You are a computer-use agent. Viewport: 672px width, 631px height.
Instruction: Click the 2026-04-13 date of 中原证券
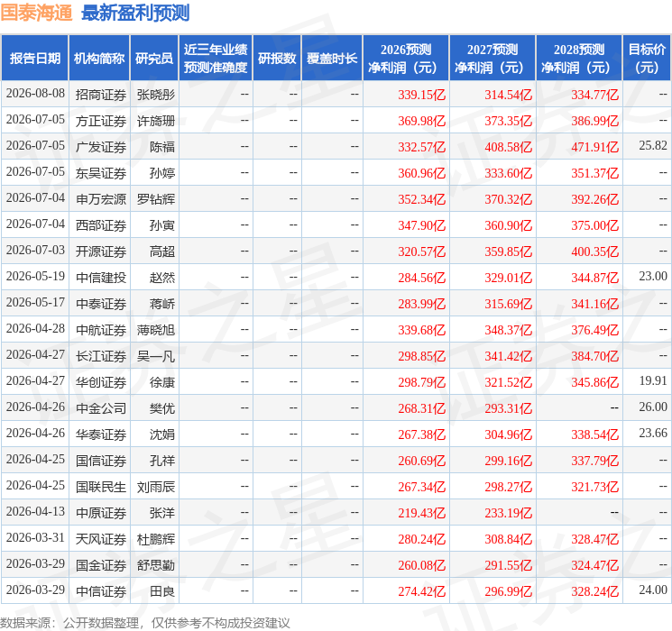(35, 511)
